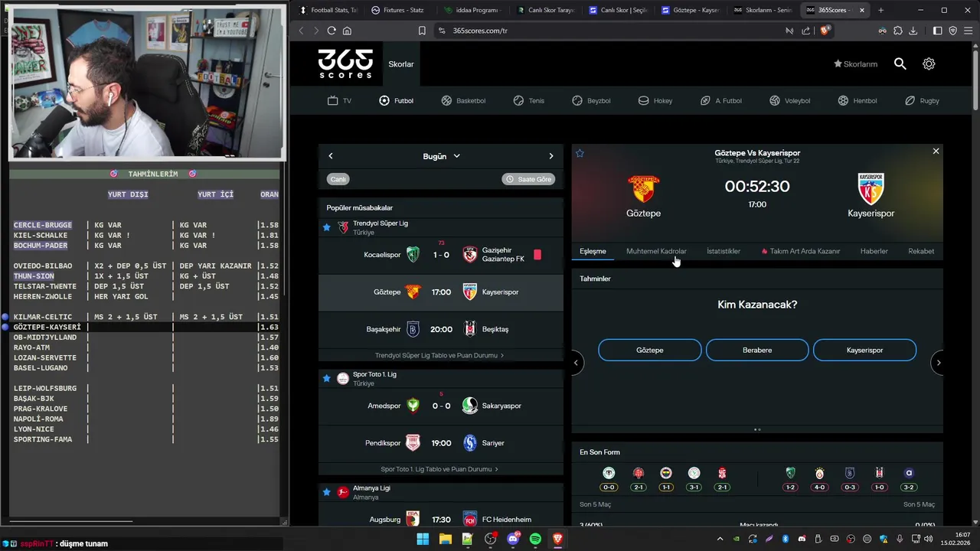Open browser downloads icon
The image size is (980, 551).
tap(913, 31)
